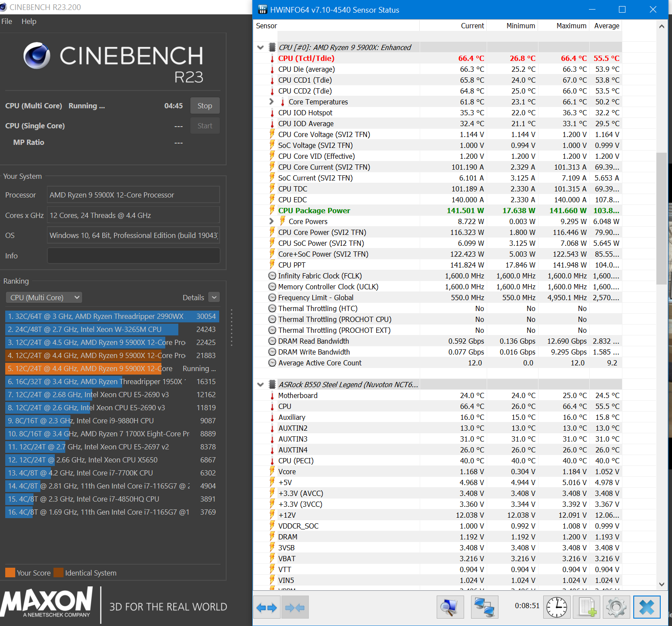Stop the running CPU Multi Core test
Screen dimensions: 672x626
205,106
